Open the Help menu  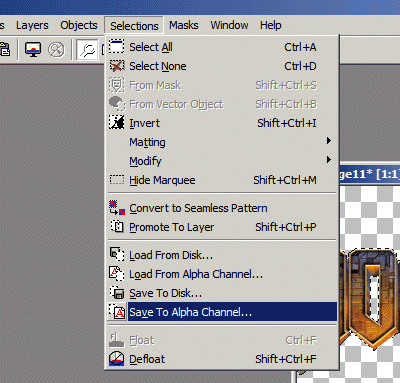pos(271,25)
